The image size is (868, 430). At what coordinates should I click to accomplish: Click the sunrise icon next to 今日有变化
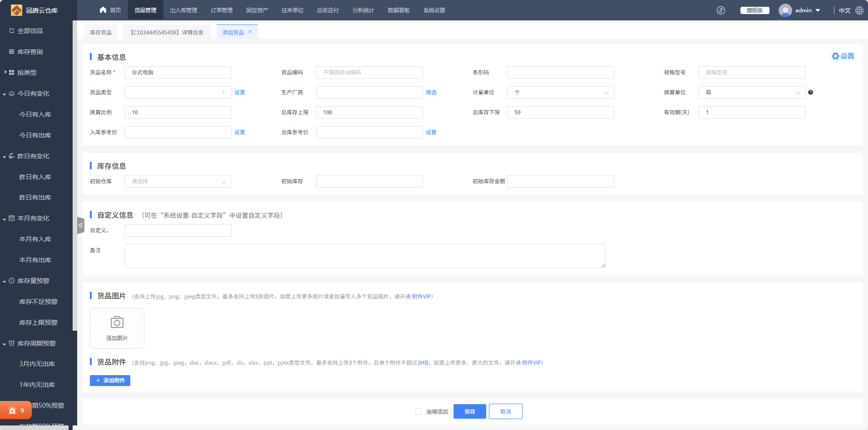coord(12,93)
